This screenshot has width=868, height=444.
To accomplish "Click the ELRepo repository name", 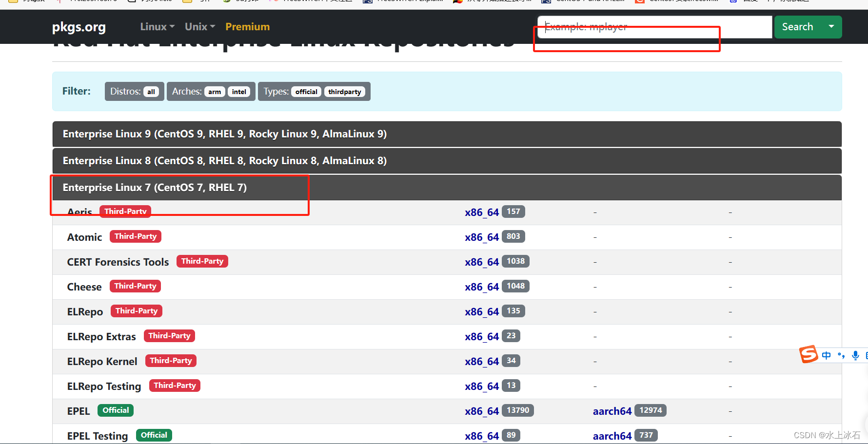I will (x=85, y=312).
